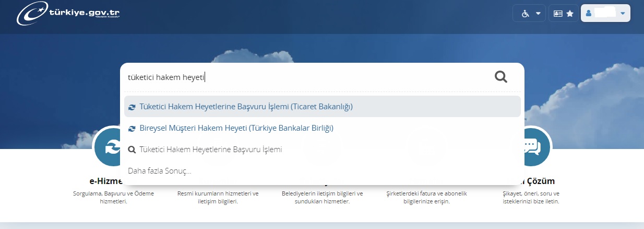Open the accessibility wheelchair dropdown
The image size is (644, 229).
coord(529,14)
